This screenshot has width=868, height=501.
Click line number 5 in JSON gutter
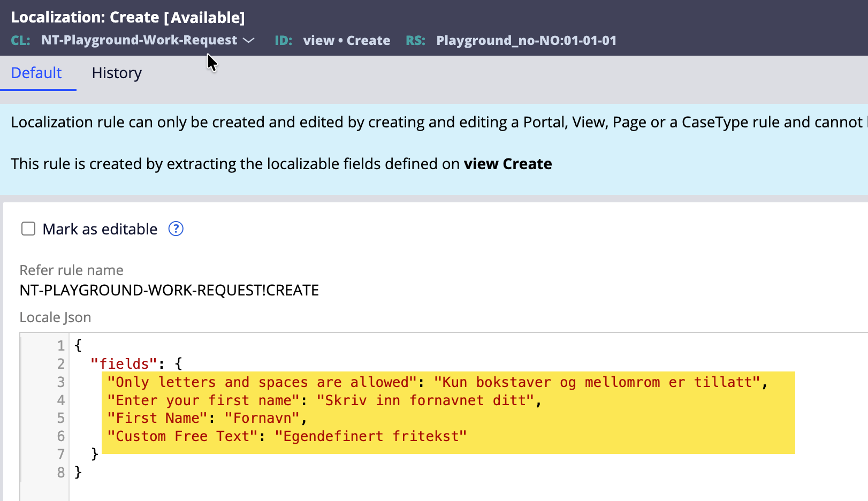coord(61,418)
